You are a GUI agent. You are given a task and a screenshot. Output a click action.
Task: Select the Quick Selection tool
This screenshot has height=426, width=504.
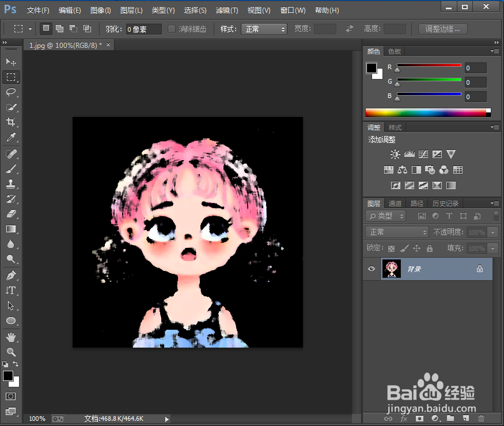[11, 107]
